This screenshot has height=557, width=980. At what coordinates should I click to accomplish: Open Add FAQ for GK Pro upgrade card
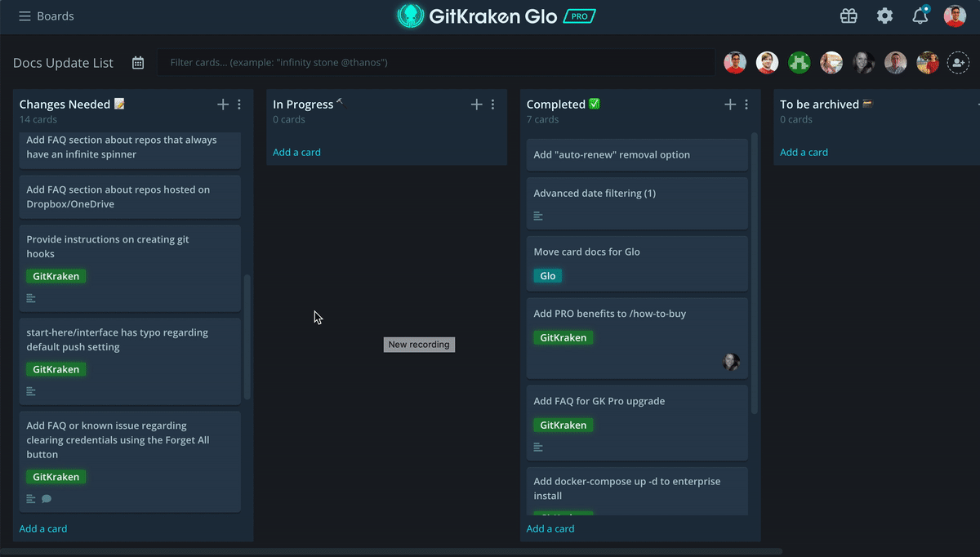[637, 422]
